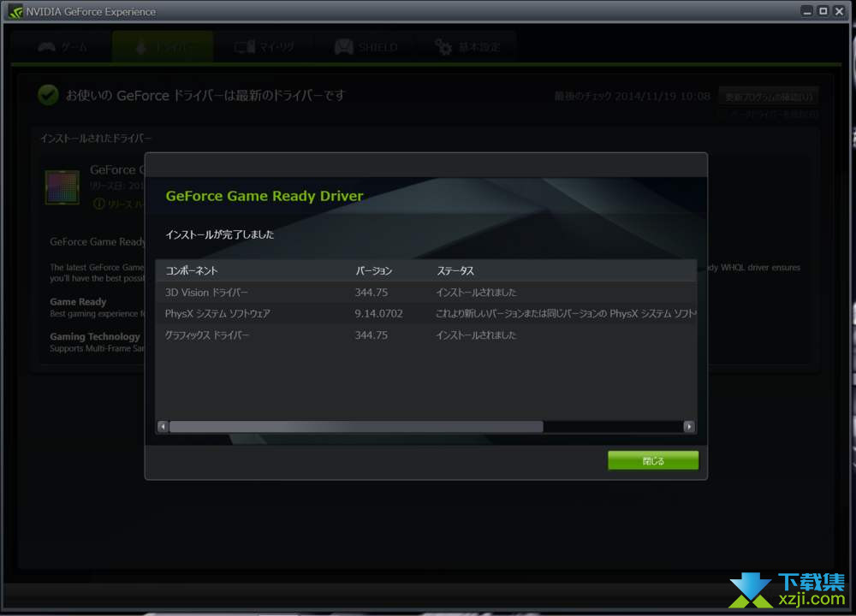Switch to the ドライバー tab
The height and width of the screenshot is (616, 856).
click(x=163, y=47)
